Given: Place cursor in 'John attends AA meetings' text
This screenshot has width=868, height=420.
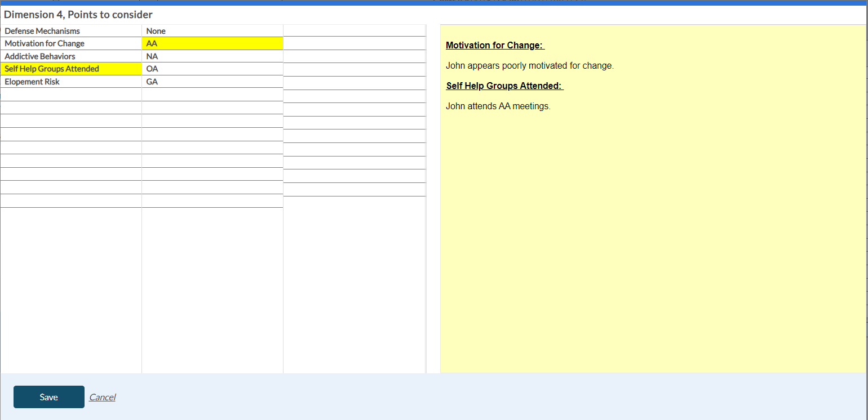Looking at the screenshot, I should [x=498, y=106].
